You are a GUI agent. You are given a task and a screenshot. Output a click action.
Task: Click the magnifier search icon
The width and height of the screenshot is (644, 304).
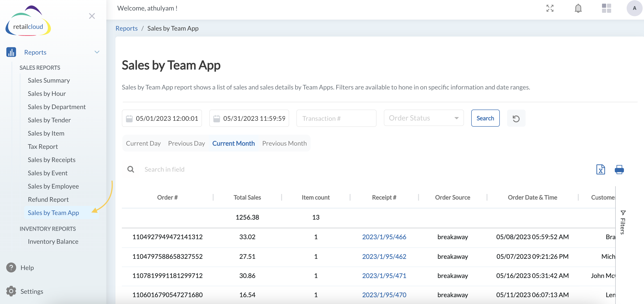131,169
